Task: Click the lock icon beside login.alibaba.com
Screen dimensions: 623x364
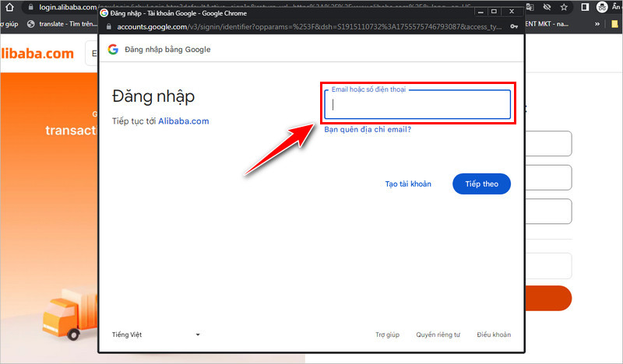Action: point(30,7)
